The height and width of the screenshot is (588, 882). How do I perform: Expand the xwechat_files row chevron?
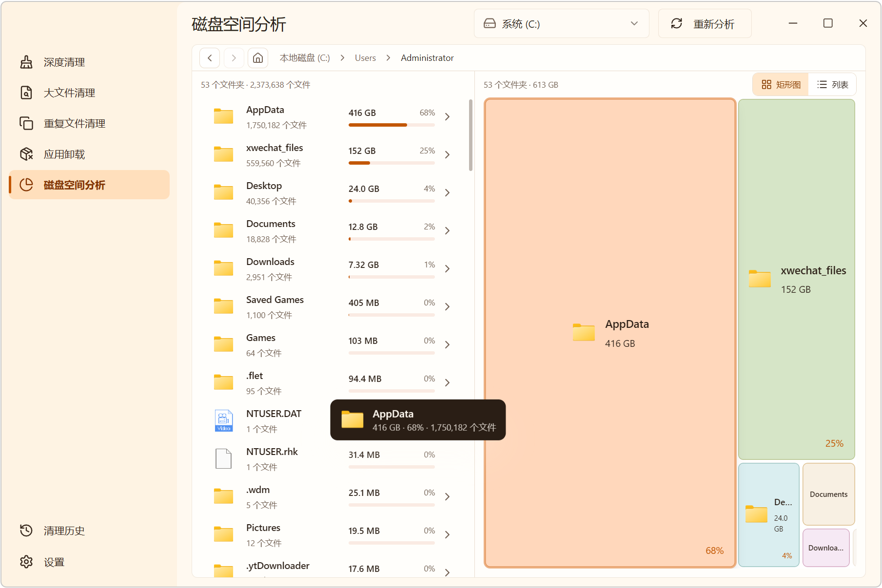pyautogui.click(x=447, y=155)
